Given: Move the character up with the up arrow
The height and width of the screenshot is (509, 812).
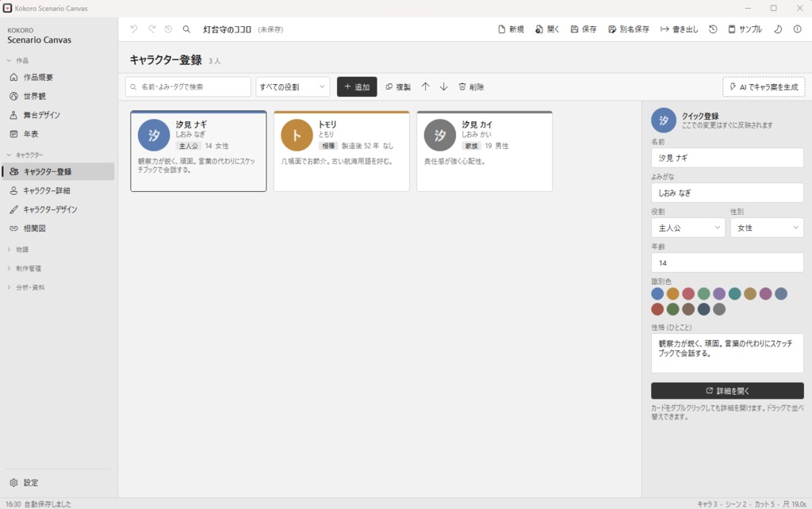Looking at the screenshot, I should coord(425,87).
